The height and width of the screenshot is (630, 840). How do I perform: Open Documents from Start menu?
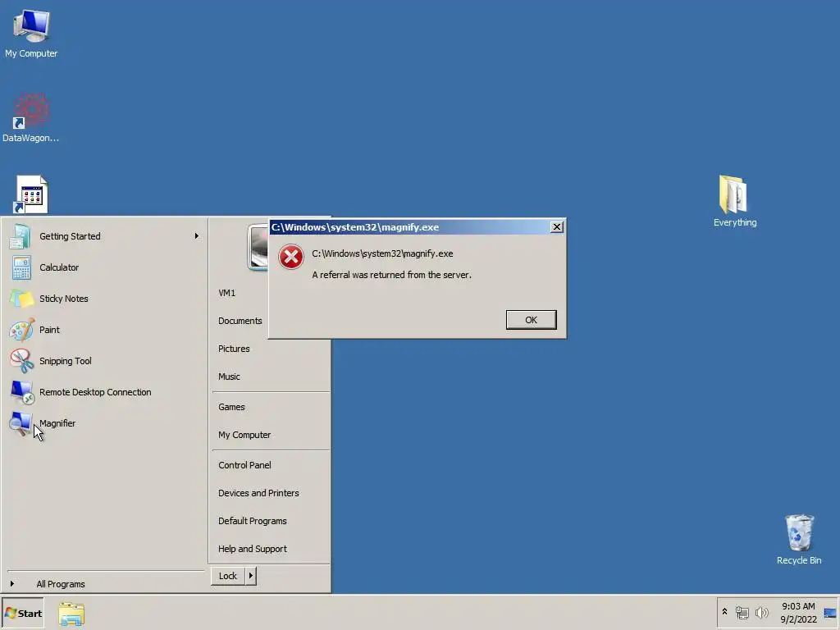240,321
